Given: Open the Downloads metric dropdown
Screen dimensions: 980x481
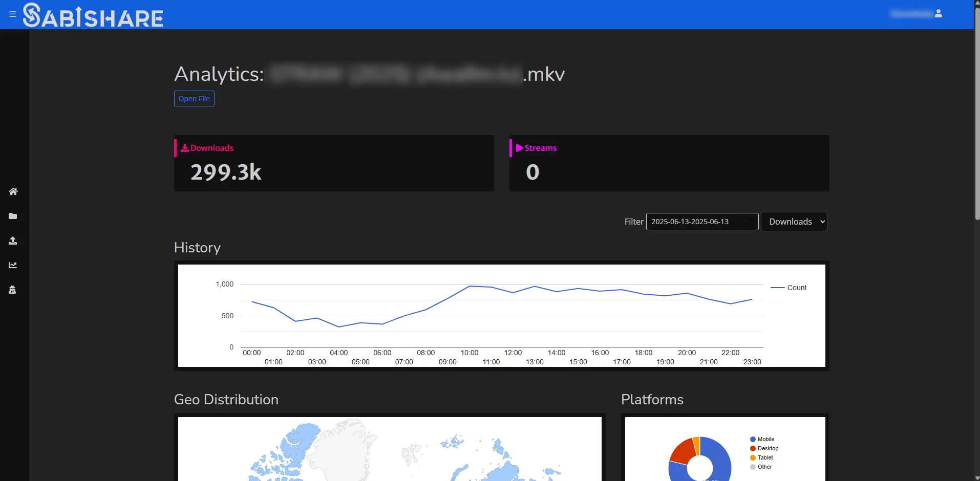Looking at the screenshot, I should coord(794,222).
